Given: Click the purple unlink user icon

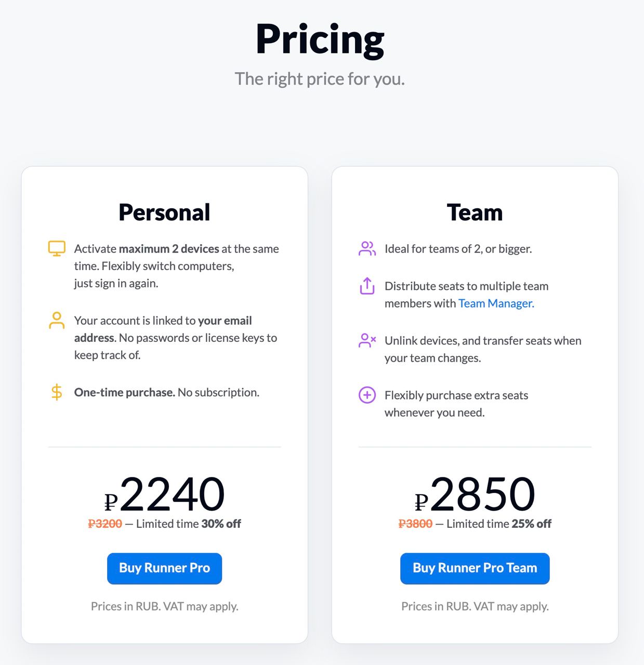Looking at the screenshot, I should [367, 340].
